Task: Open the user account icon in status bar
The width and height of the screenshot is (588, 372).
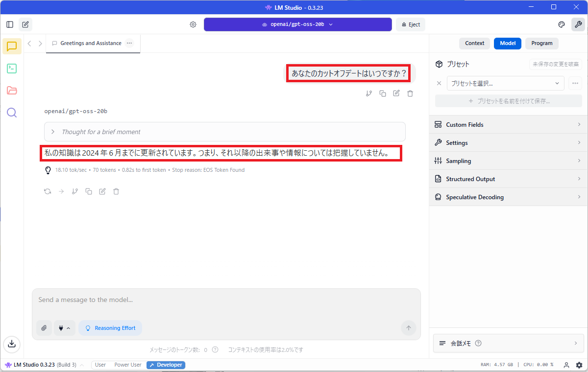Action: pos(566,365)
